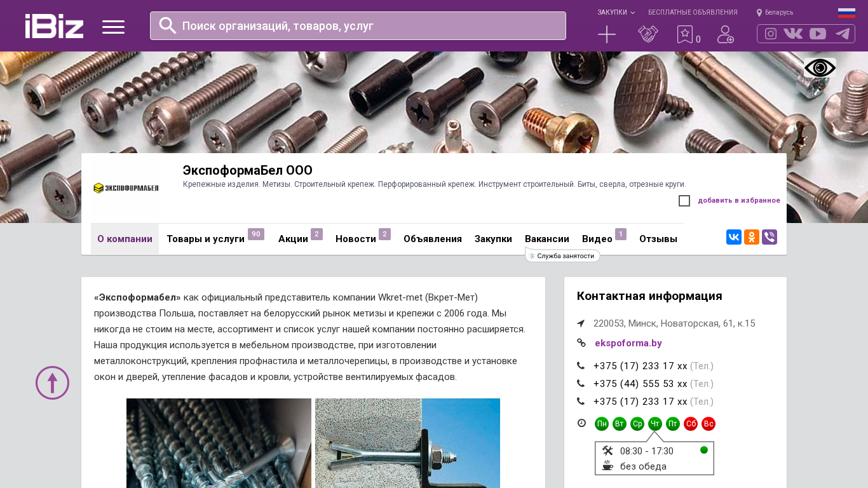Open the 'Вакансии' tab
The height and width of the screenshot is (488, 868).
click(547, 239)
